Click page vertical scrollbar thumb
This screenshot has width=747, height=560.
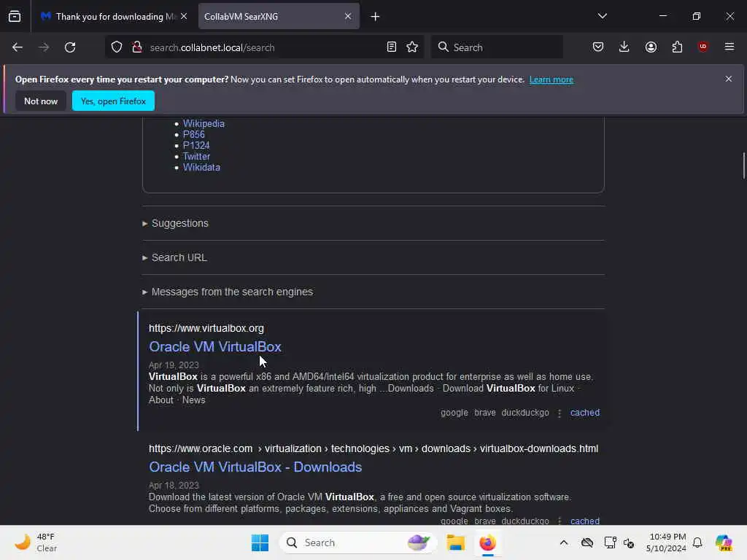pos(743,166)
